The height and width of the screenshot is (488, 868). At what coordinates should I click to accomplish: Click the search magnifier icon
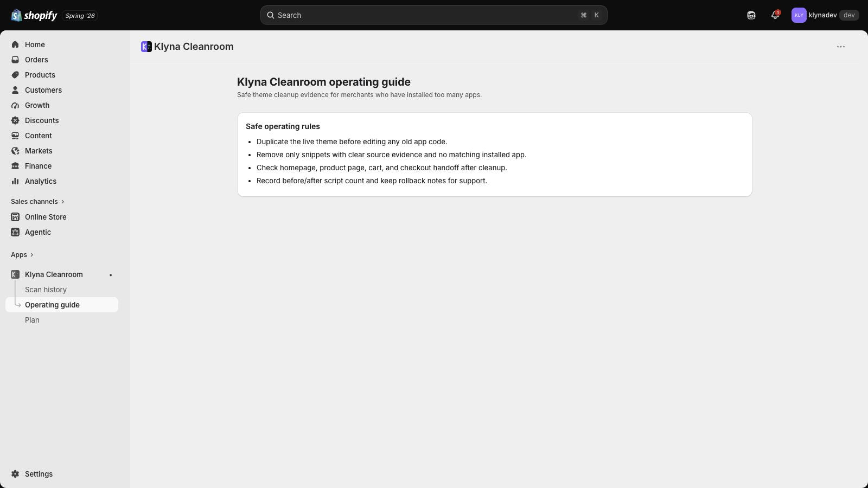[270, 15]
